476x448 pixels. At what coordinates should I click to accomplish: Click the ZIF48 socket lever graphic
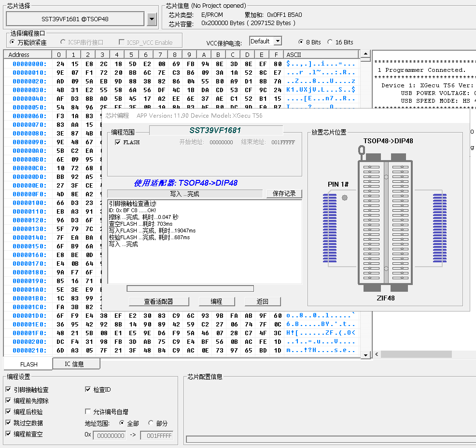(x=361, y=152)
